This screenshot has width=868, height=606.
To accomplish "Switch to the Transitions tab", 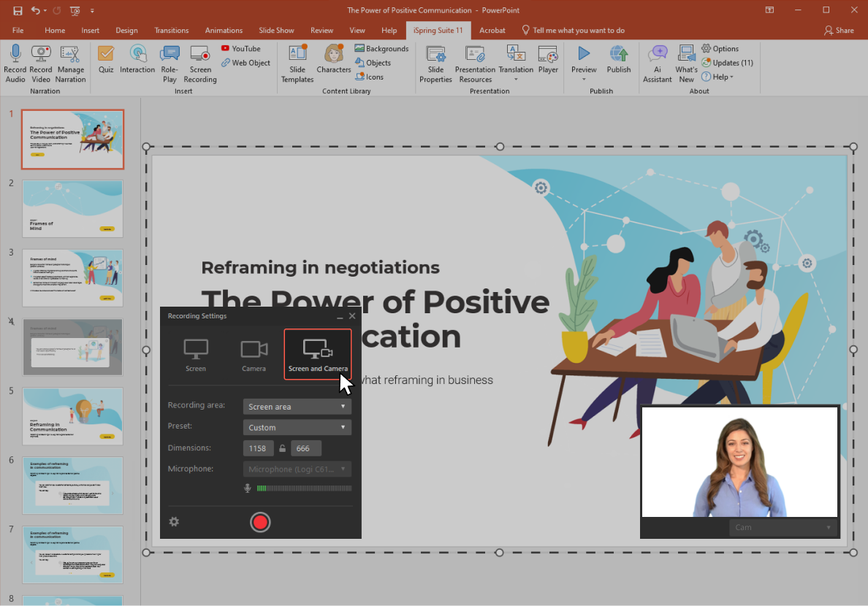I will (172, 31).
